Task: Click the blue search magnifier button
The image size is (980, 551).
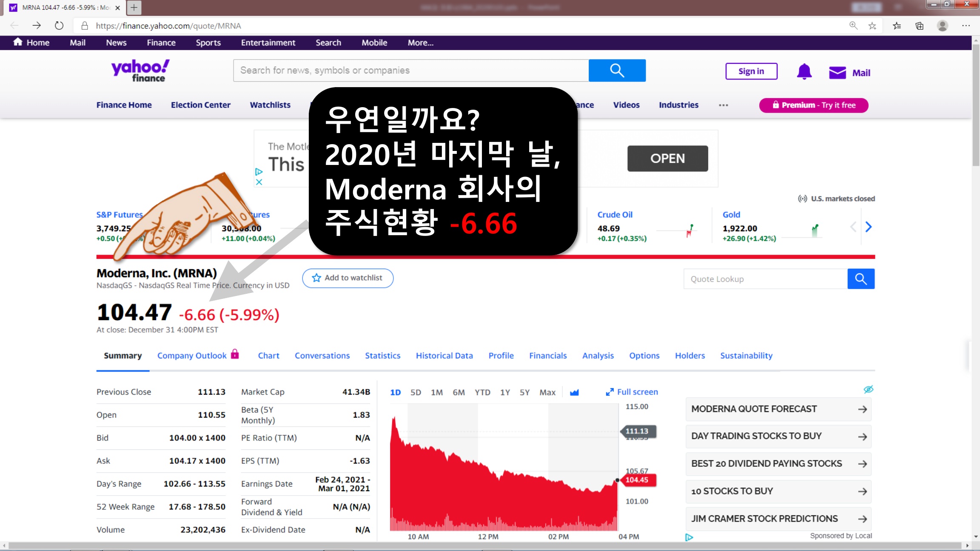Action: (x=617, y=71)
